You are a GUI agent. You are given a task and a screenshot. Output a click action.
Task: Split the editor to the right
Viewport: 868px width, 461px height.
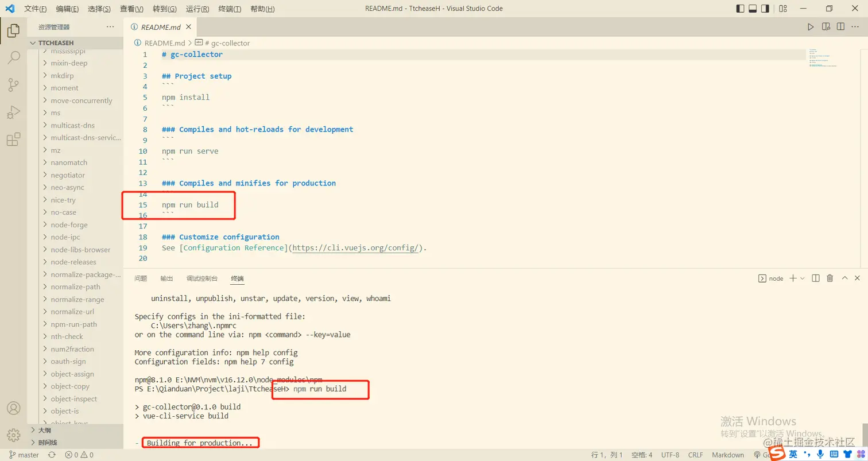coord(840,27)
